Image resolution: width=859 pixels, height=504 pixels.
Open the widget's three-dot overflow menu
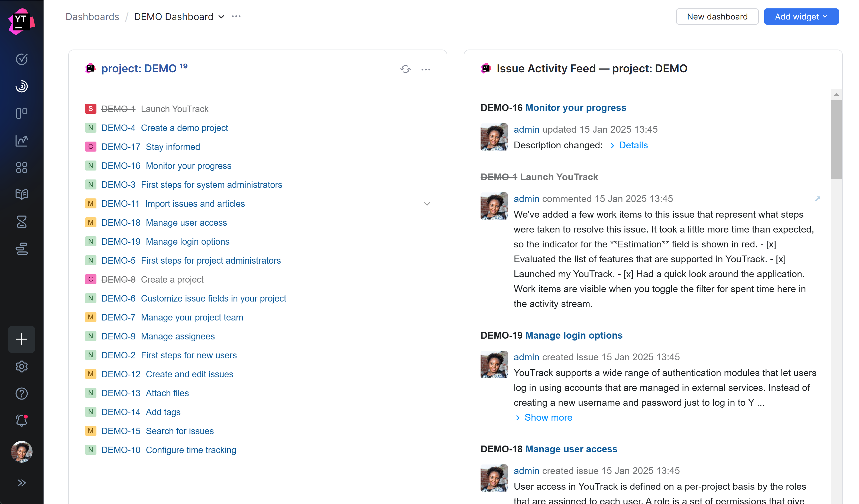[426, 69]
